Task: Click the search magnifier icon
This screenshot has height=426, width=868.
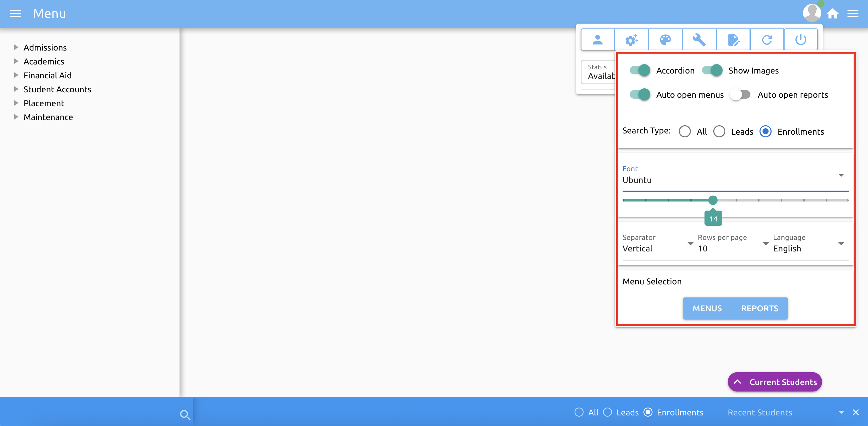Action: coord(185,415)
